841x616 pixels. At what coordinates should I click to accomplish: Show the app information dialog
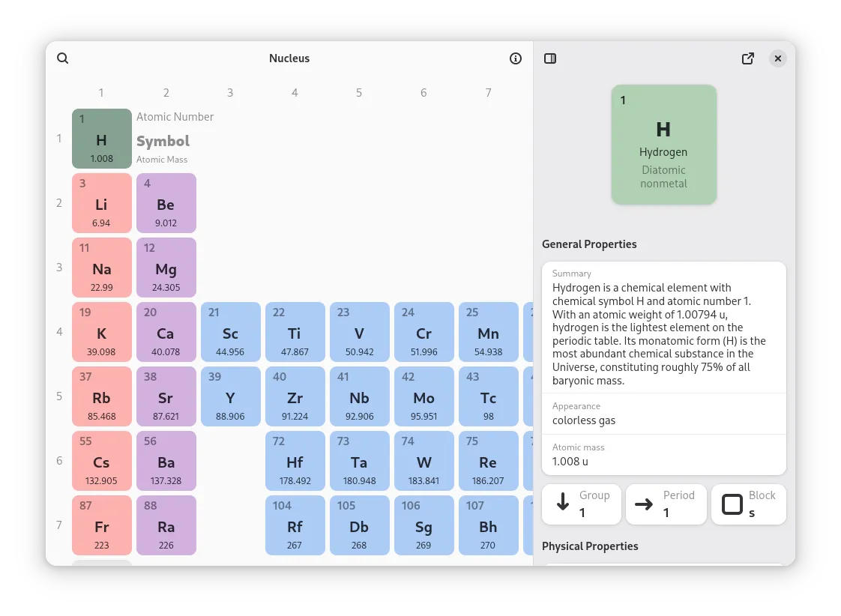pyautogui.click(x=515, y=58)
